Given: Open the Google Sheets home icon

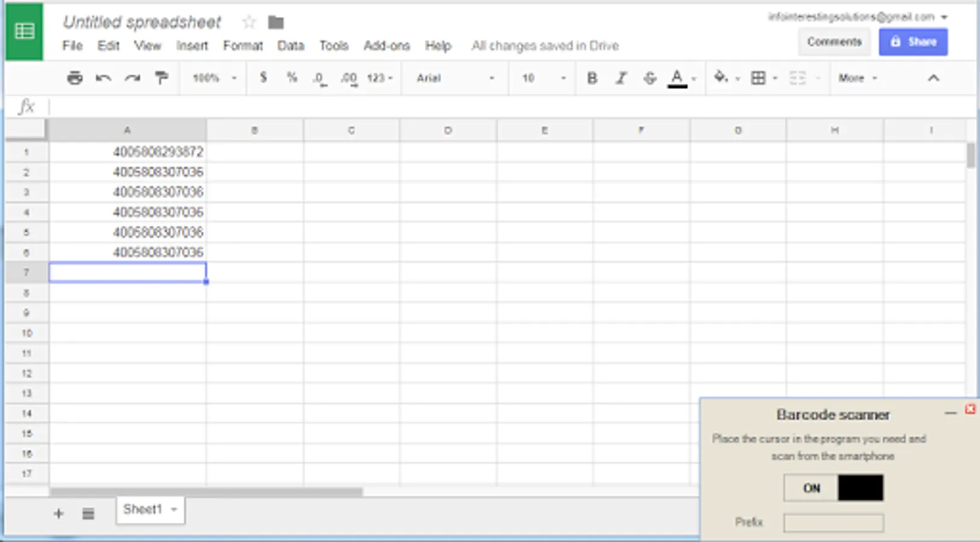Looking at the screenshot, I should 24,31.
